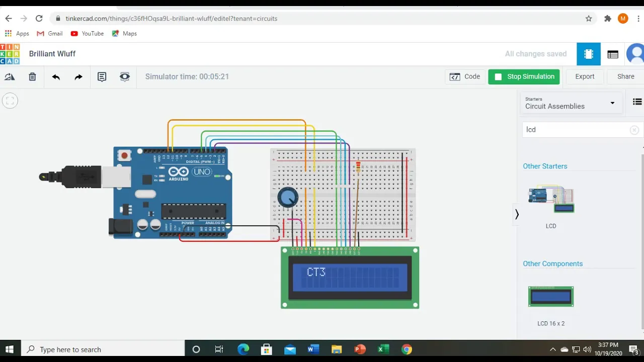
Task: Click the Arduino Uno board
Action: [x=172, y=193]
